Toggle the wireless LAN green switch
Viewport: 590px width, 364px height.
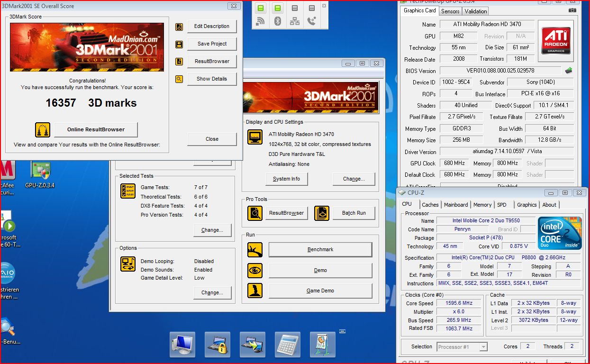(x=261, y=8)
